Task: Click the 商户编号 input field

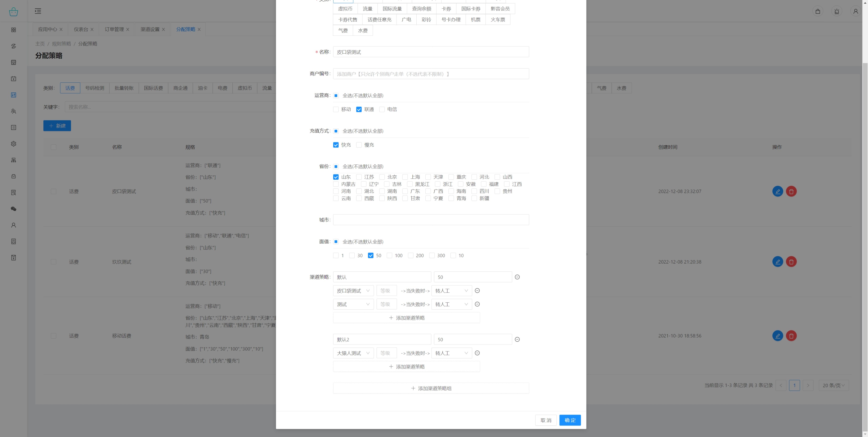Action: click(431, 74)
